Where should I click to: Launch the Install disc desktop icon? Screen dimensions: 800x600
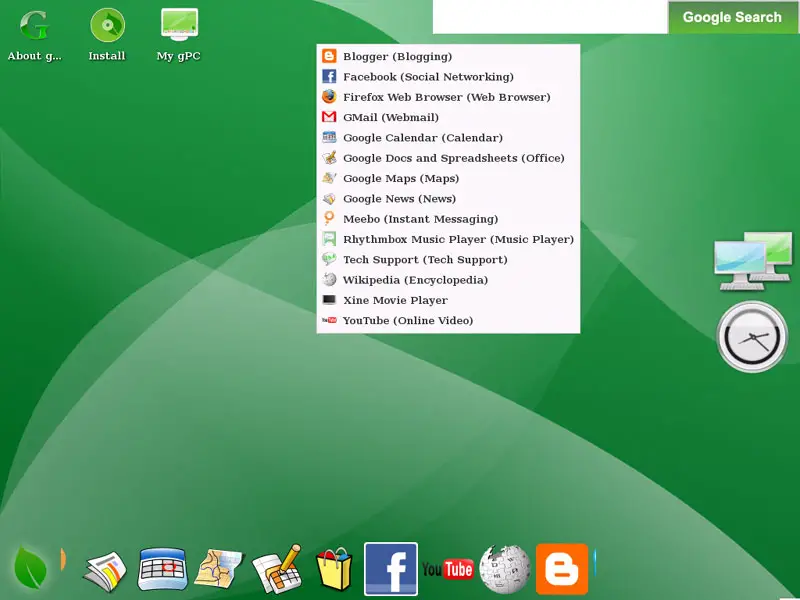(x=107, y=35)
